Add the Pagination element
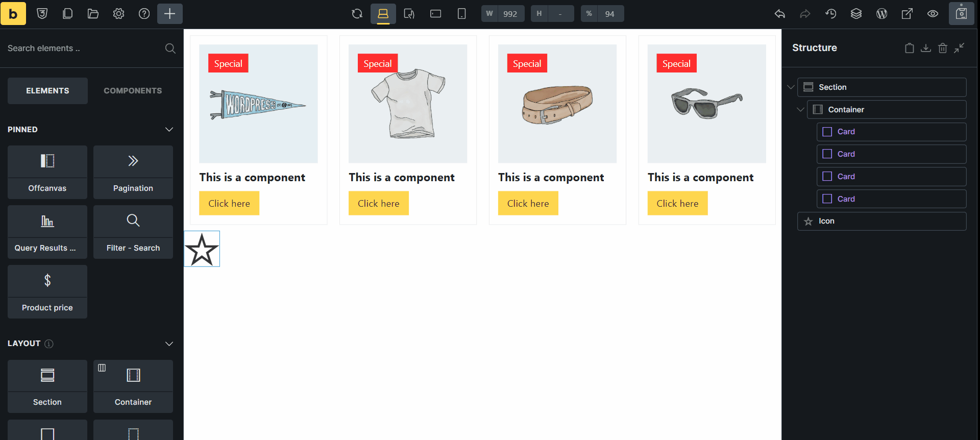 coord(133,172)
